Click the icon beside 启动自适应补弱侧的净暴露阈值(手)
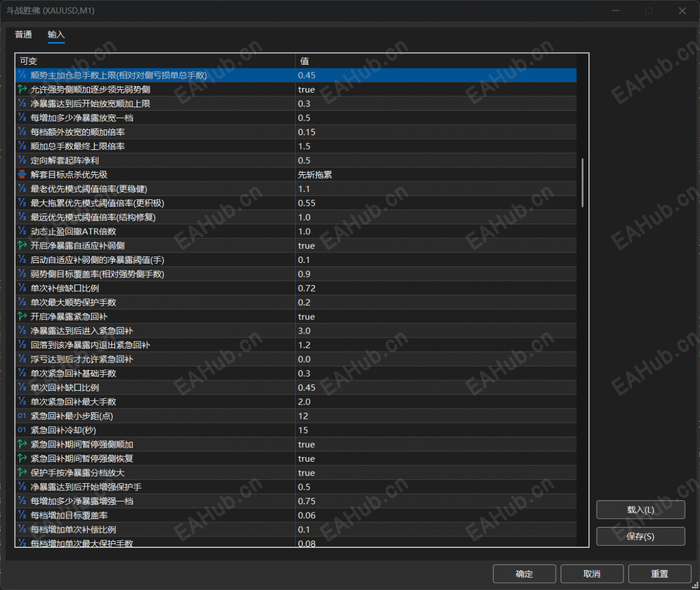This screenshot has height=590, width=700. [x=22, y=259]
